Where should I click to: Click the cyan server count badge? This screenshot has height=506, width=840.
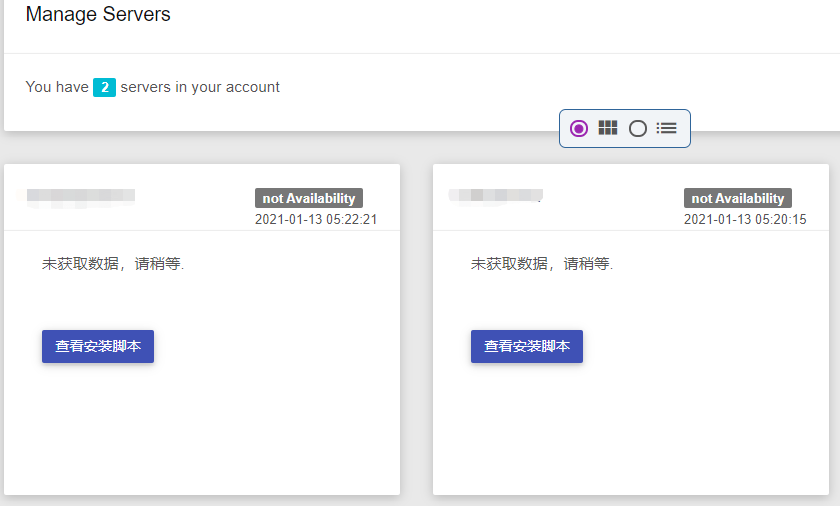tap(105, 87)
